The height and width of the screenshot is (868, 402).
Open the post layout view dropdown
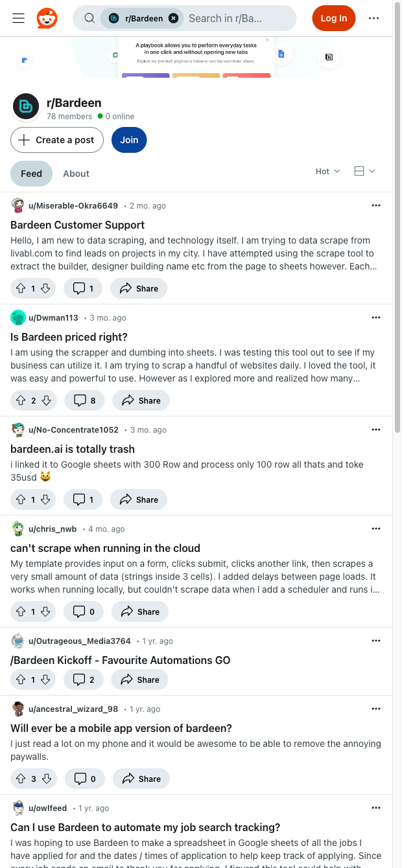point(364,171)
